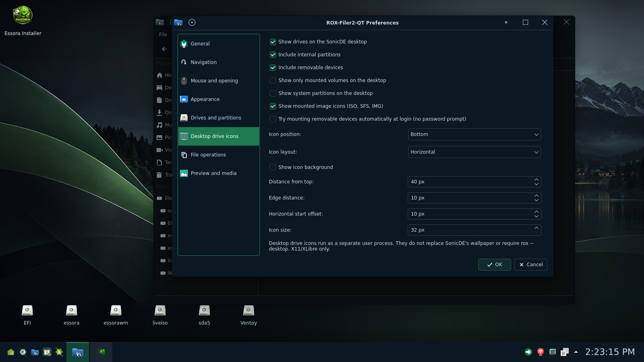The height and width of the screenshot is (362, 644).
Task: Click the Desktop drive icons sidebar icon
Action: coord(184,136)
